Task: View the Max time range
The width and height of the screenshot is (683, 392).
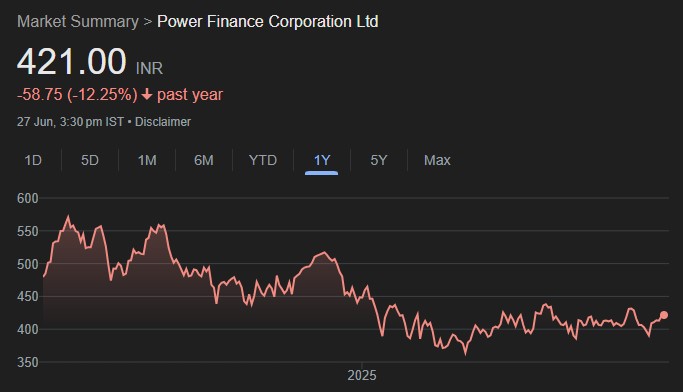Action: (x=437, y=160)
